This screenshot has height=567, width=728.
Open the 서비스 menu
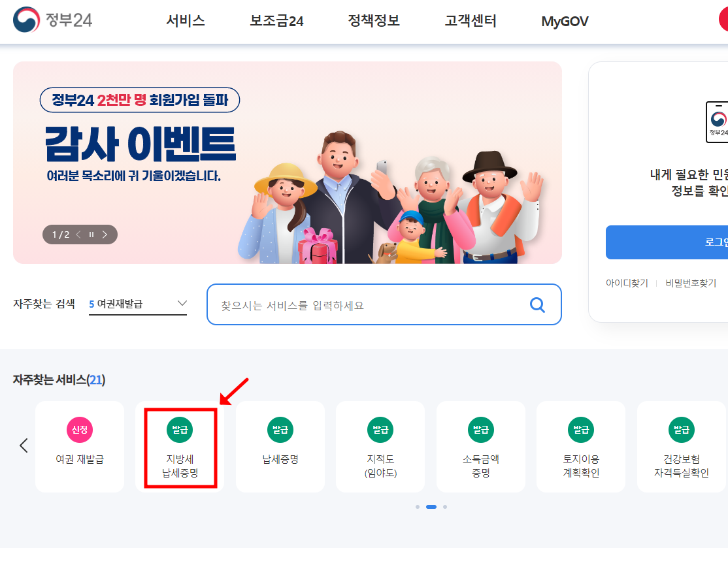[185, 21]
